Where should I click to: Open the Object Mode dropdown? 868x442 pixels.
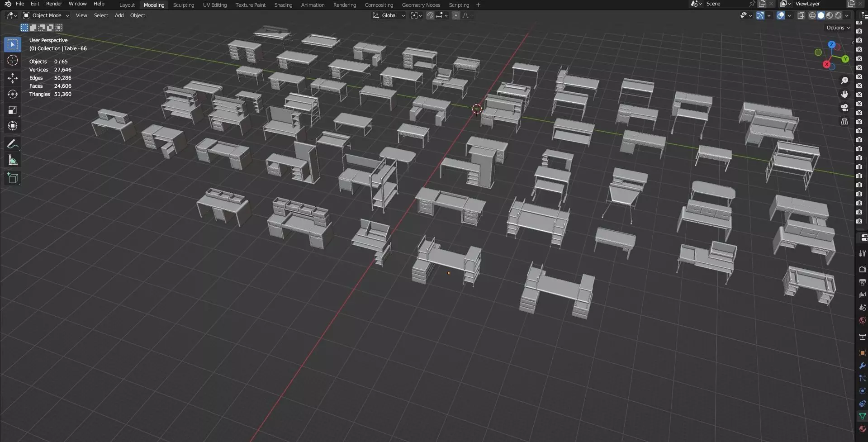click(x=46, y=15)
